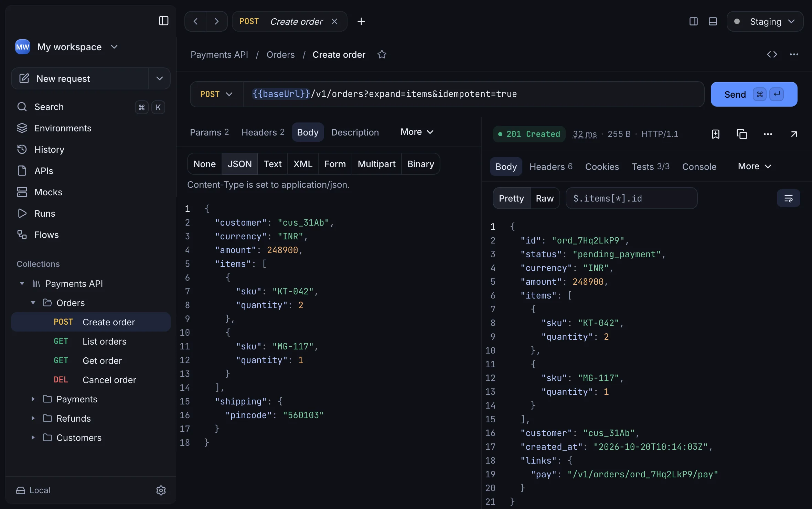Copy response with the copy icon
The height and width of the screenshot is (509, 812).
pyautogui.click(x=742, y=134)
